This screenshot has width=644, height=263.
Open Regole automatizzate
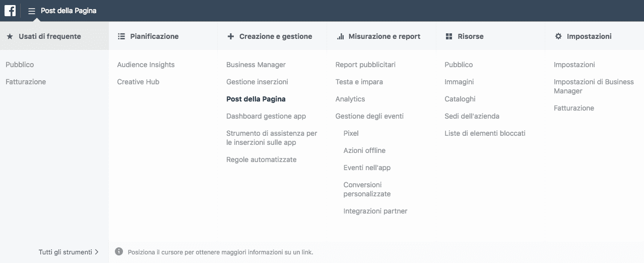coord(262,160)
